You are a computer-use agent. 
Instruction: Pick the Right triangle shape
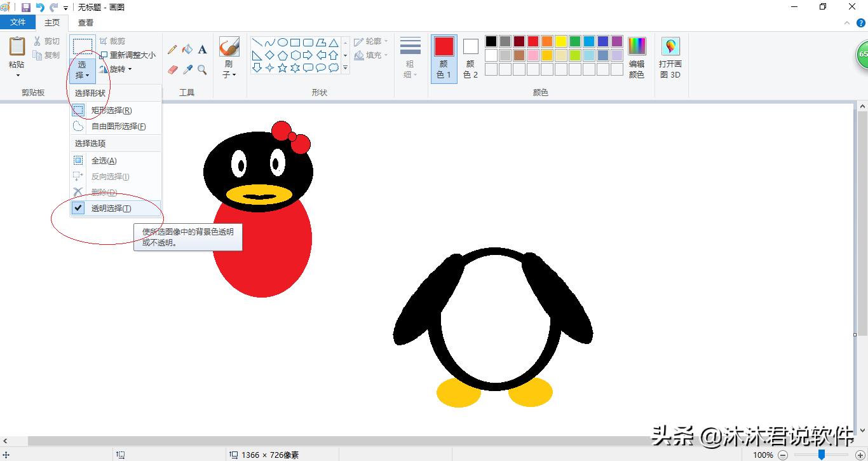coord(257,55)
